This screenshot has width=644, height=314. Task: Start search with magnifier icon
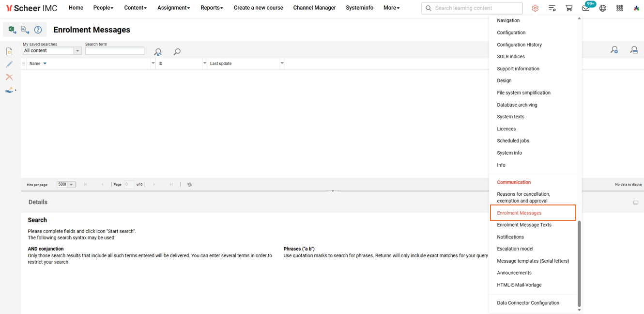tap(177, 52)
